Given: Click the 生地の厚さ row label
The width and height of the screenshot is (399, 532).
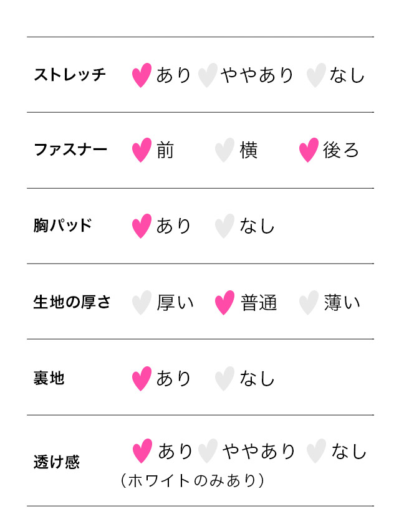Looking at the screenshot, I should coord(72,303).
